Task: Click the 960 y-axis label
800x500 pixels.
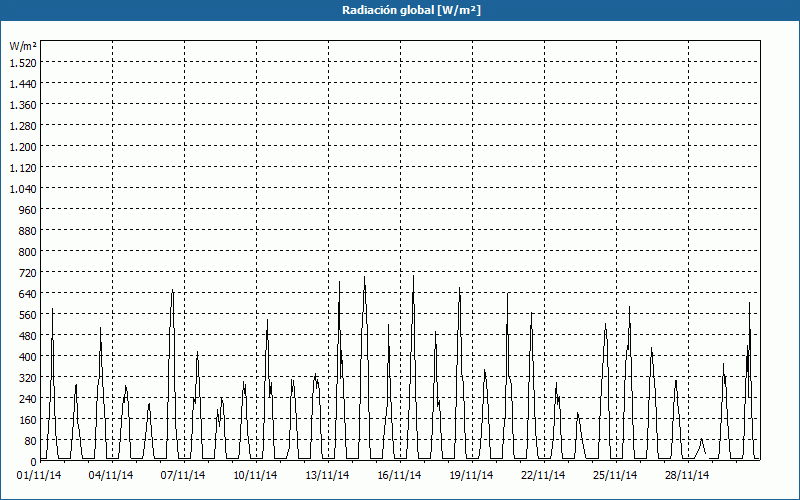Action: [x=28, y=210]
